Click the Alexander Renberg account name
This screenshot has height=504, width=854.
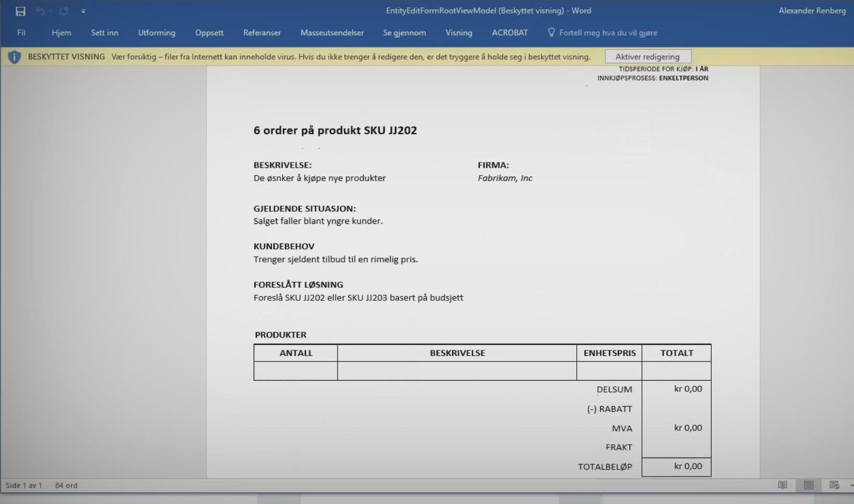point(812,10)
